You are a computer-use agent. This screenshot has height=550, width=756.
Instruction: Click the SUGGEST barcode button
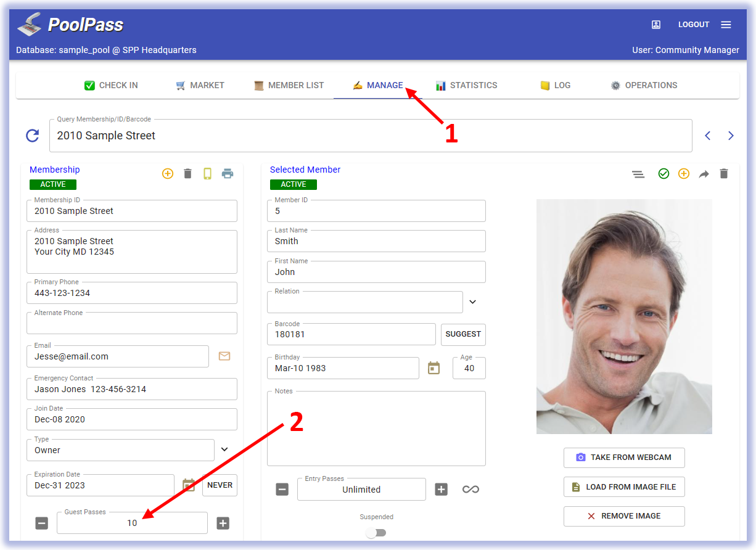[463, 334]
